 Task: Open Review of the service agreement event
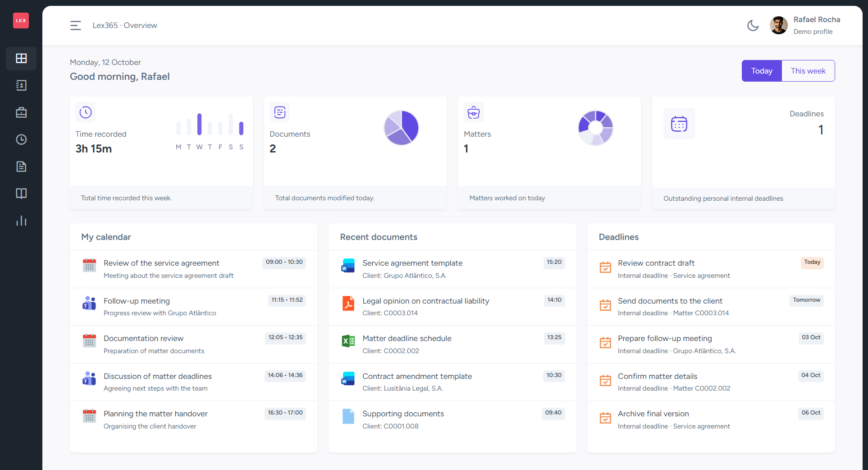[194, 269]
